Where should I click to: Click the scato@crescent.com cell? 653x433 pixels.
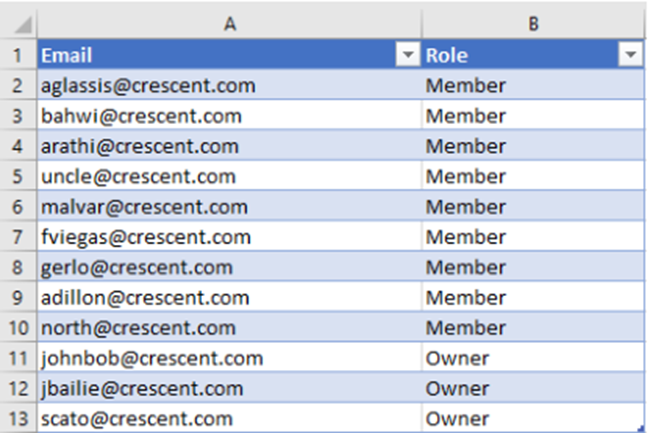click(x=137, y=418)
